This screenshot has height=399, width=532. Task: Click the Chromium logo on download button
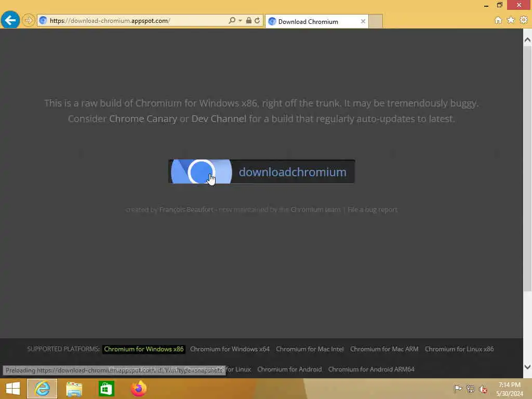click(x=201, y=171)
